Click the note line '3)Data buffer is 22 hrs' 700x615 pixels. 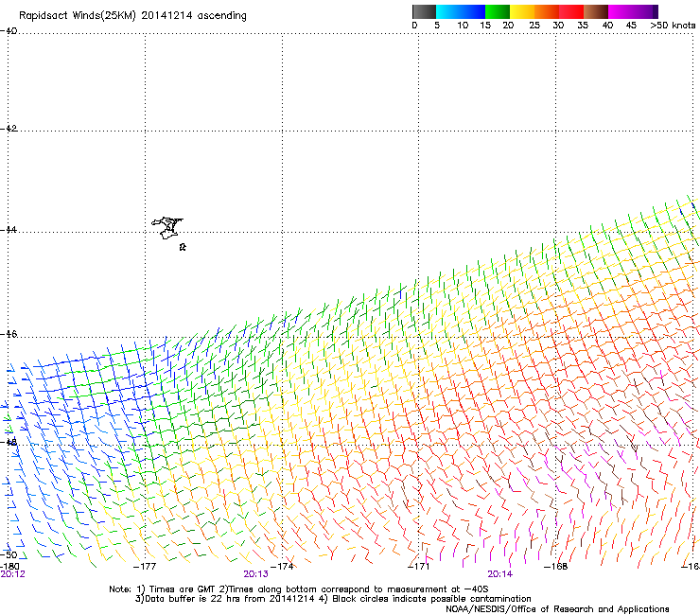tap(333, 599)
